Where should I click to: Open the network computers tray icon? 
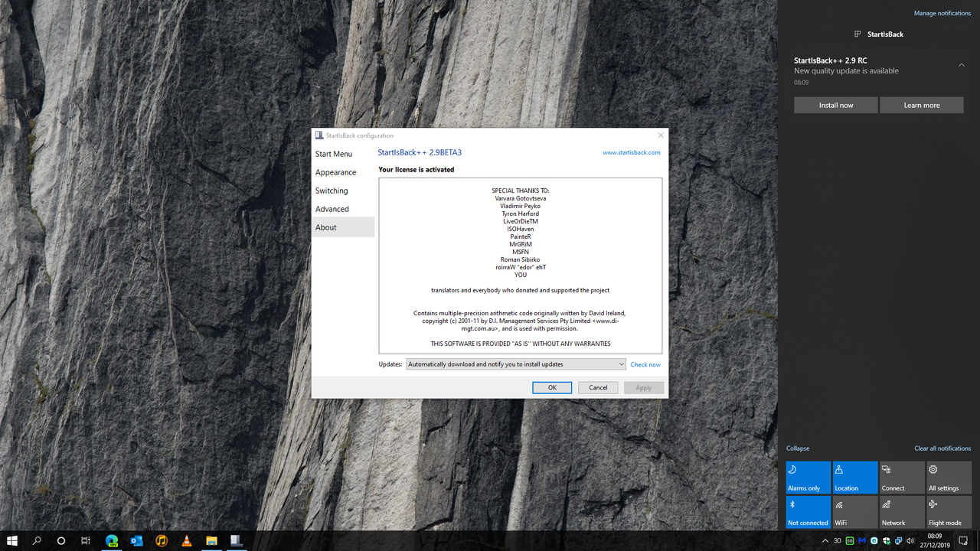[x=898, y=540]
